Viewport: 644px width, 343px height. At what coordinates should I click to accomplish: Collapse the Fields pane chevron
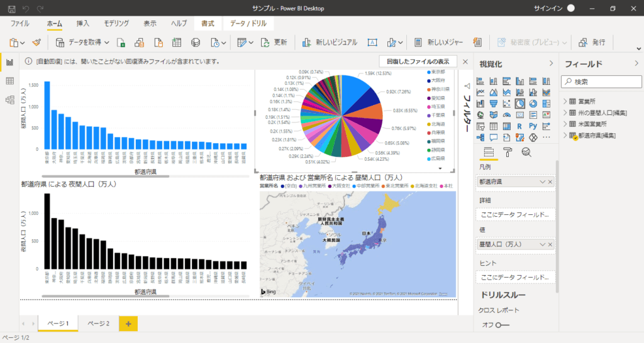click(636, 63)
